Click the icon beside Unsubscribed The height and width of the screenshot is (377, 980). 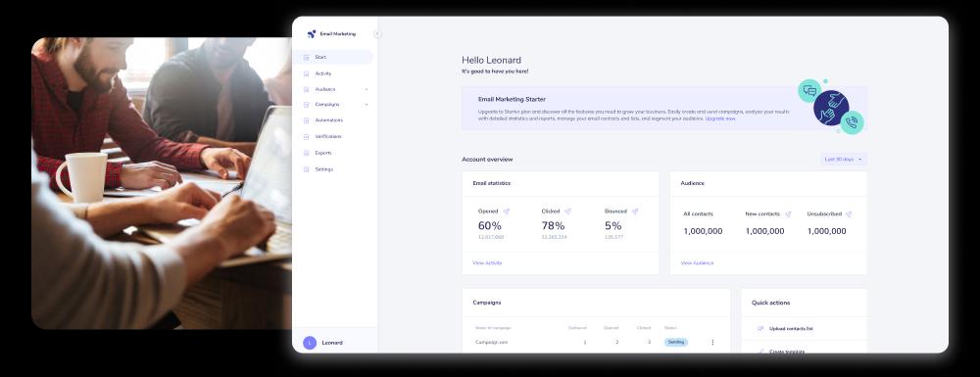pyautogui.click(x=849, y=214)
